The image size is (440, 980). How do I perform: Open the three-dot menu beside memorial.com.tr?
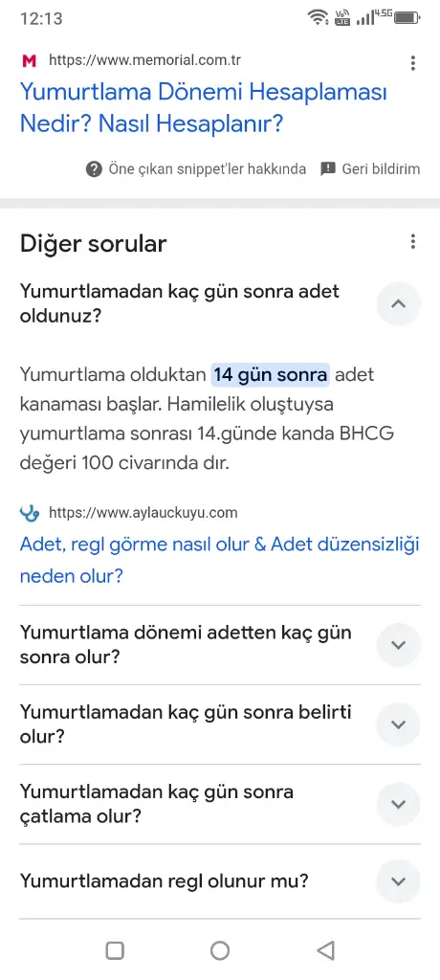412,62
